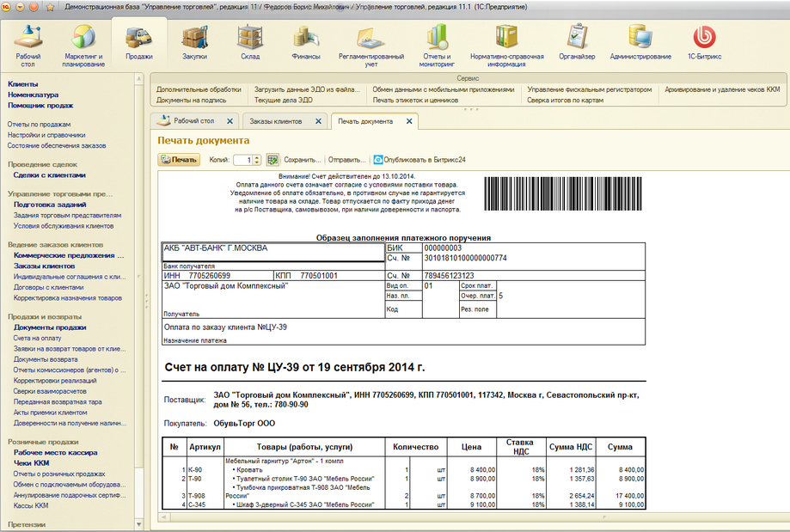The height and width of the screenshot is (532, 790).
Task: Open Клиенты in navigation panel
Action: [22, 84]
